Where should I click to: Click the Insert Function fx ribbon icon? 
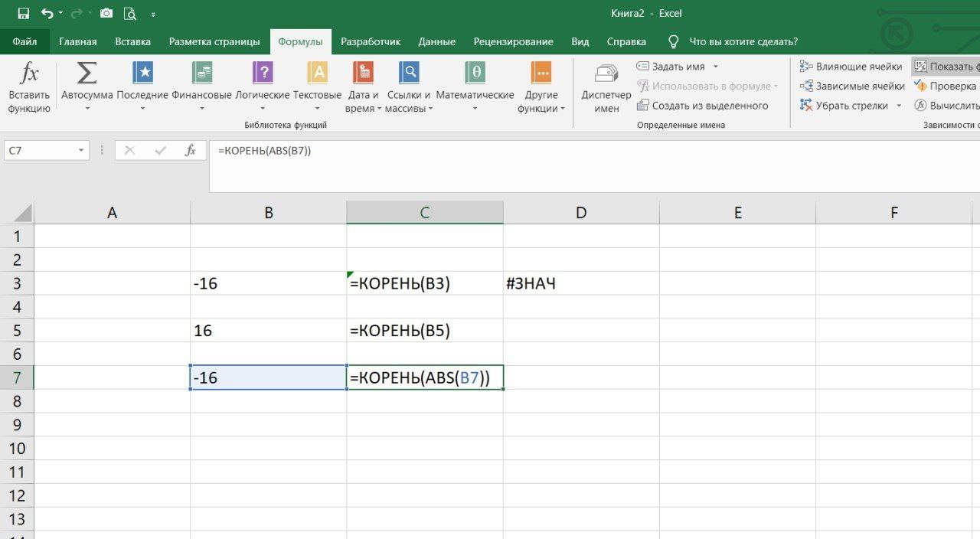pos(29,75)
